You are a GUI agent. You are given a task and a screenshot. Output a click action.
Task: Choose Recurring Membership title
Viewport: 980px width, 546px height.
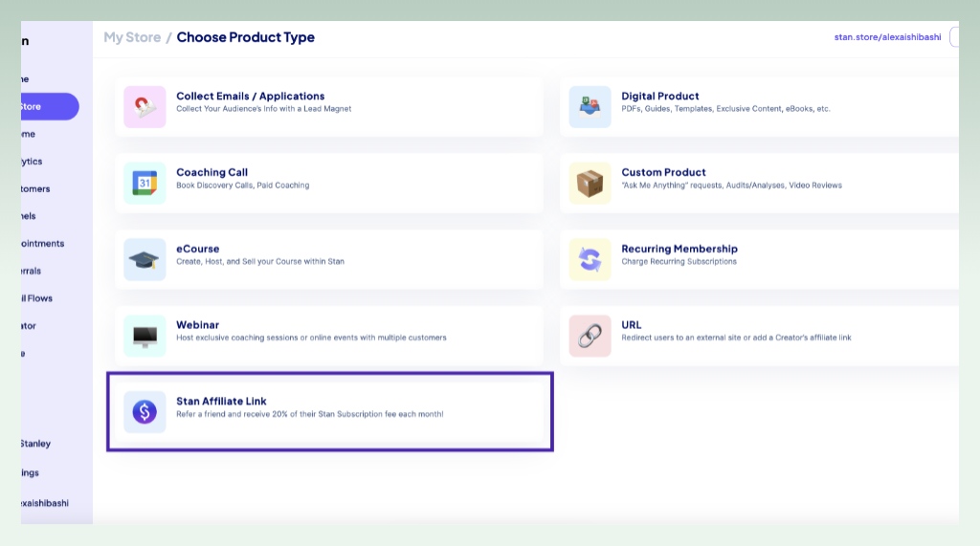(x=679, y=249)
